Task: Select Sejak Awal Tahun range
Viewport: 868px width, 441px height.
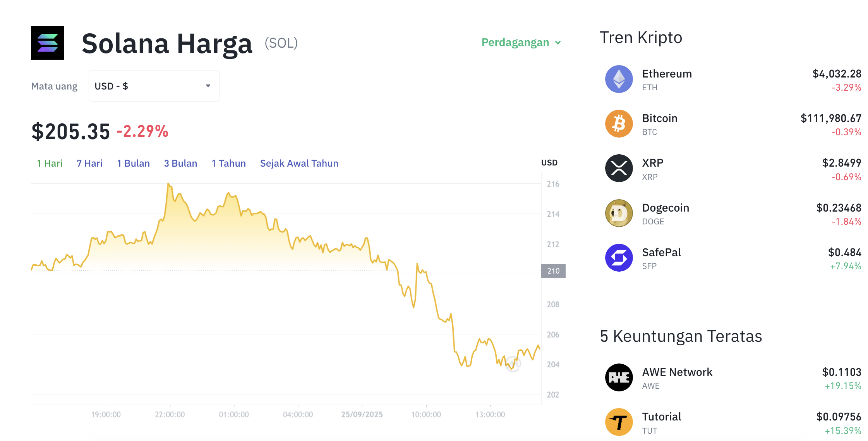Action: pos(299,163)
